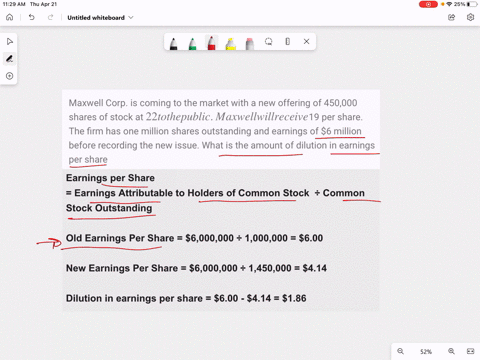Activate the inking pen tool
This screenshot has width=480, height=360.
9,59
